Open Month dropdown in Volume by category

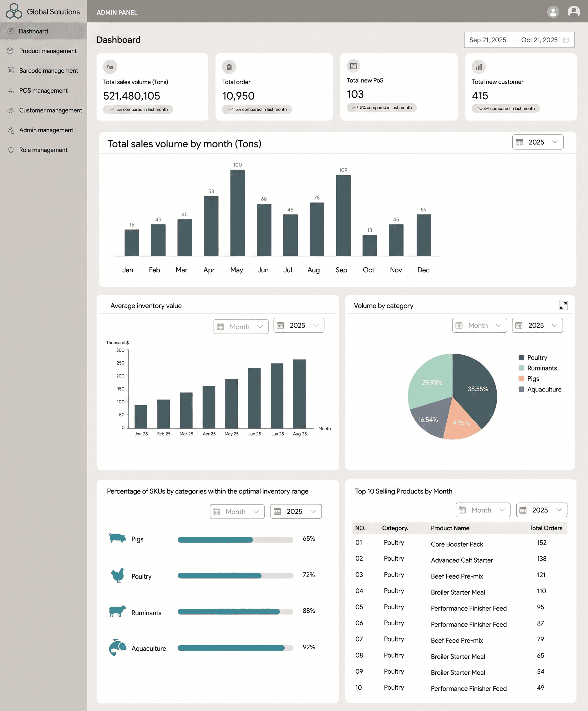(x=479, y=325)
